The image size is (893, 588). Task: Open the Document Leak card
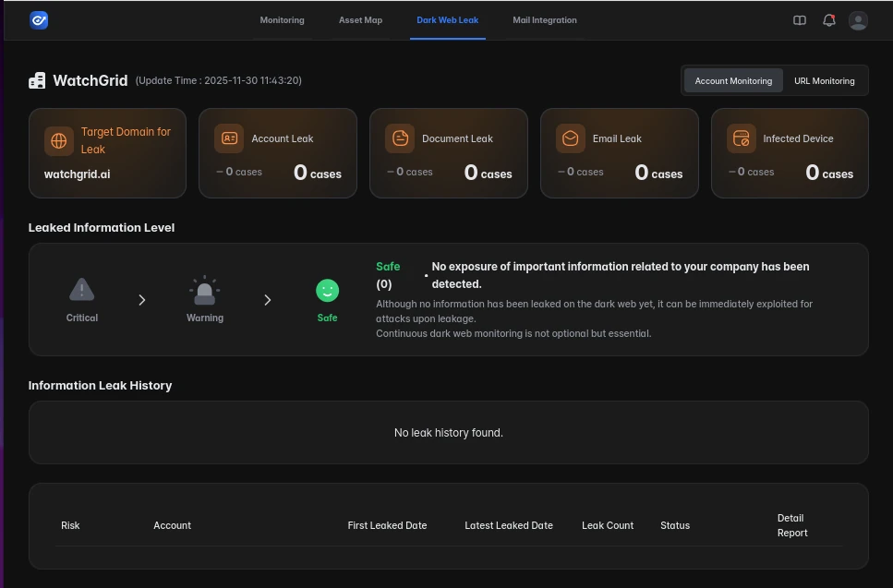[449, 153]
